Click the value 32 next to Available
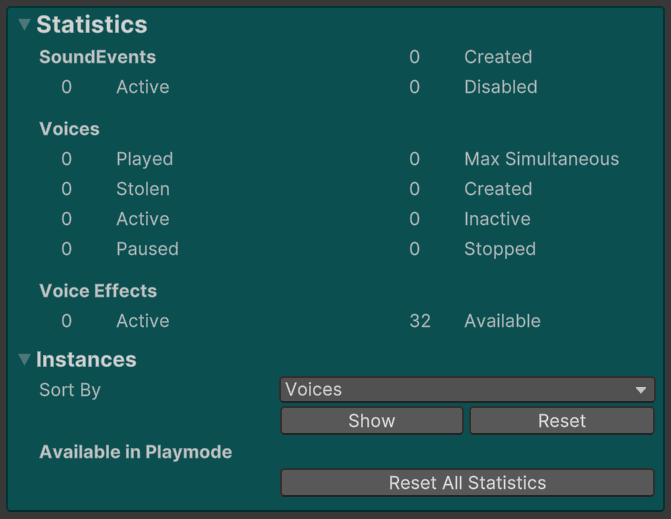Image resolution: width=671 pixels, height=519 pixels. click(420, 321)
